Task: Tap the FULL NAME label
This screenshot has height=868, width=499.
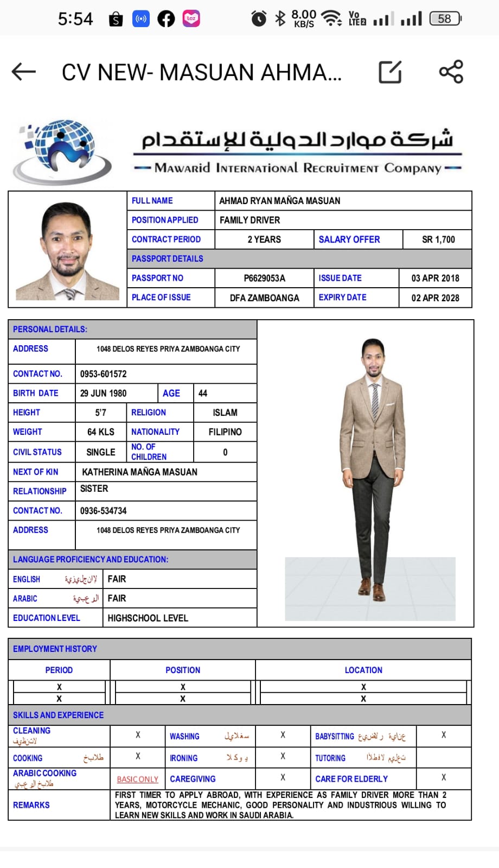Action: pos(152,201)
